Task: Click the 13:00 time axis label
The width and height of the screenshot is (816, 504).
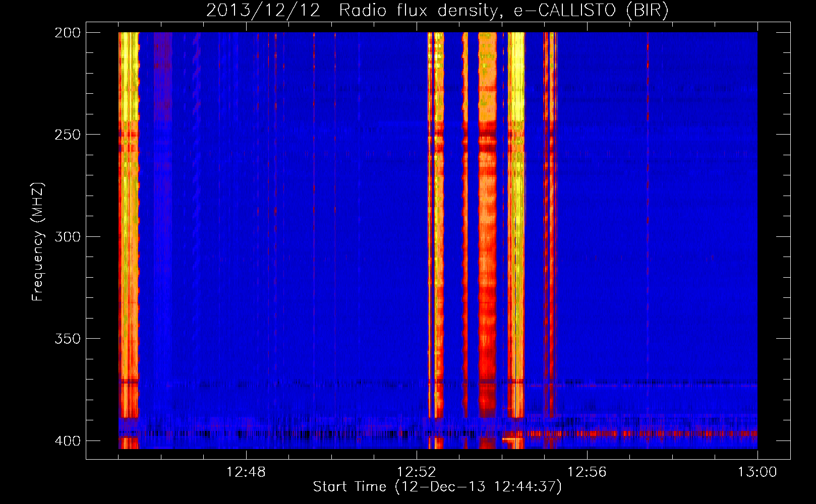Action: (x=757, y=472)
